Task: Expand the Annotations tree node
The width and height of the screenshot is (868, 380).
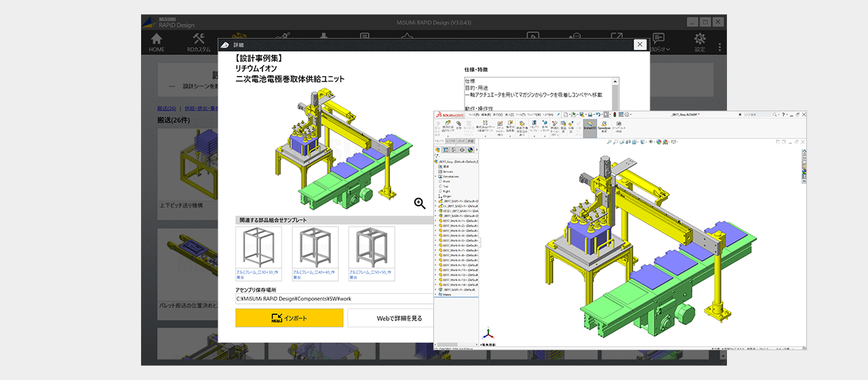Action: pyautogui.click(x=437, y=176)
